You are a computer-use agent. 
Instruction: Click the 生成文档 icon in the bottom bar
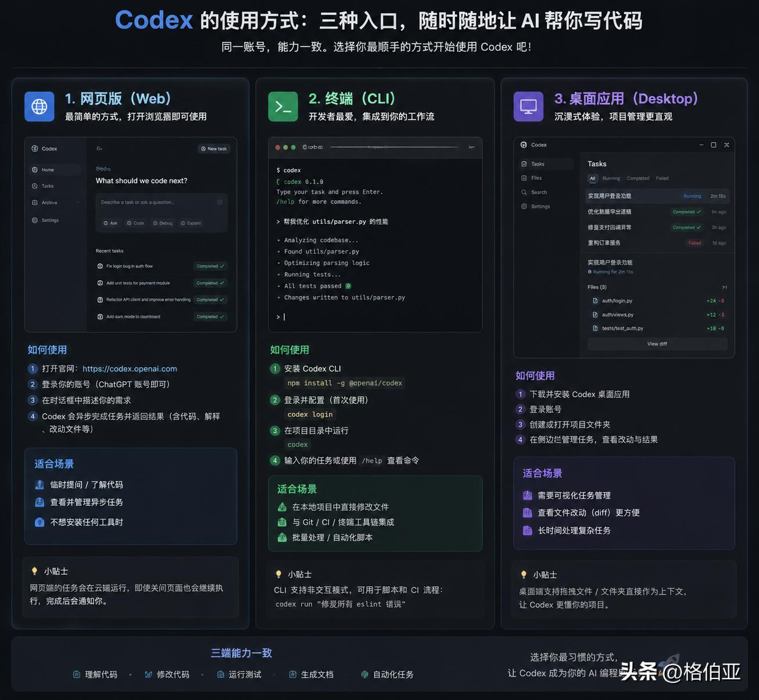coord(293,674)
